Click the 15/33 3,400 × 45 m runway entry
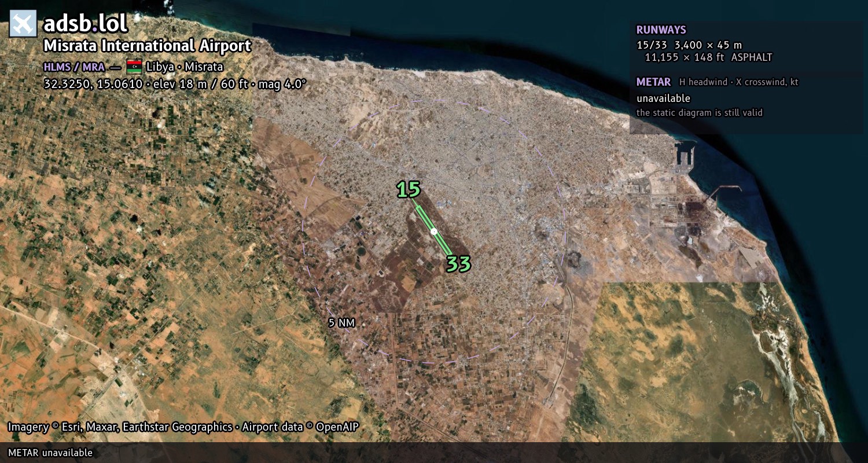Screen dimensions: 868x463 click(689, 45)
